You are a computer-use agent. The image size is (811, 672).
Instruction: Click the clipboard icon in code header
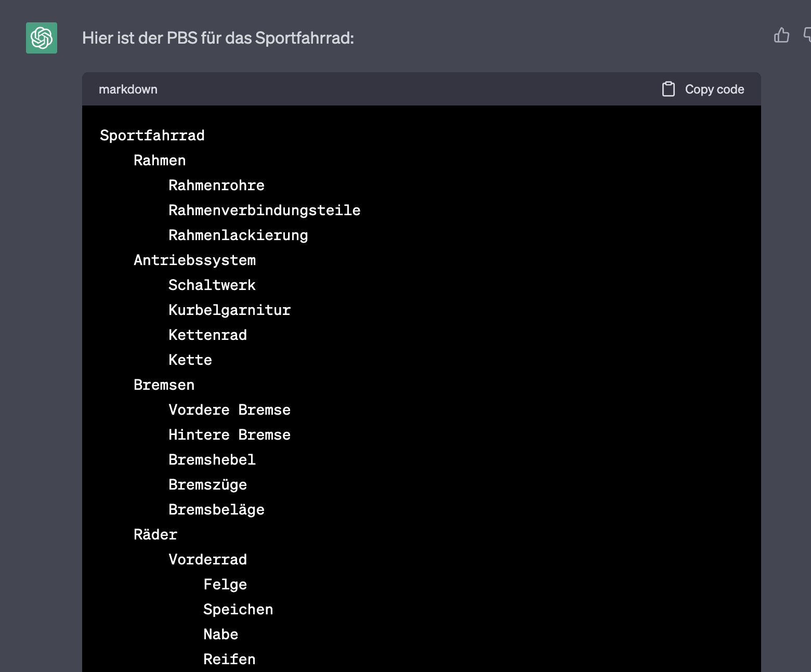tap(668, 89)
